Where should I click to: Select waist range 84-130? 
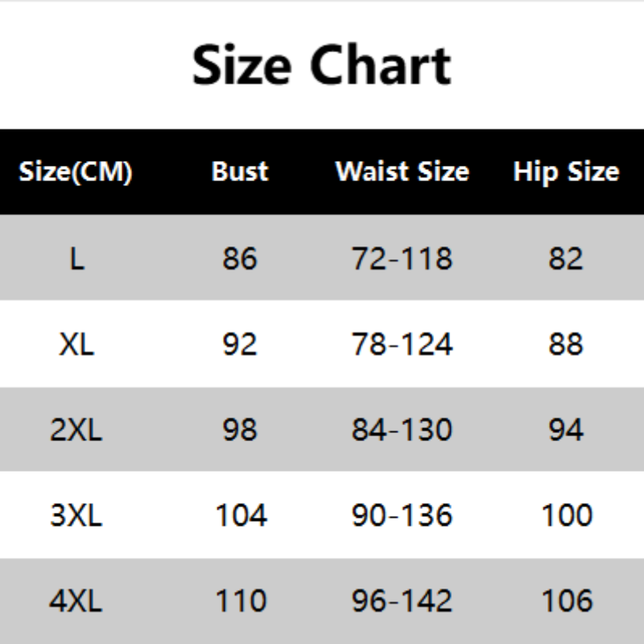coord(402,430)
